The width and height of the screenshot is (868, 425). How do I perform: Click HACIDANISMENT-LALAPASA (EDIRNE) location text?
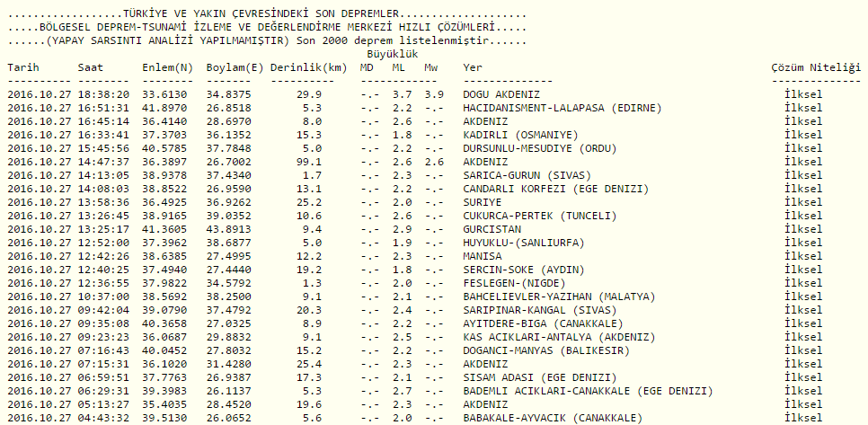point(562,108)
